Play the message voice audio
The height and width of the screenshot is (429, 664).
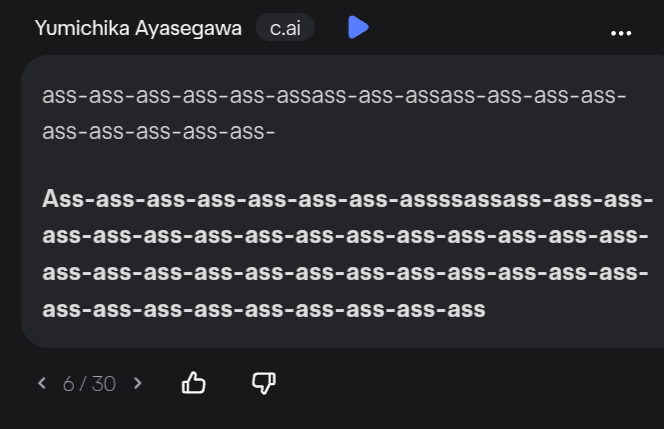(x=358, y=27)
